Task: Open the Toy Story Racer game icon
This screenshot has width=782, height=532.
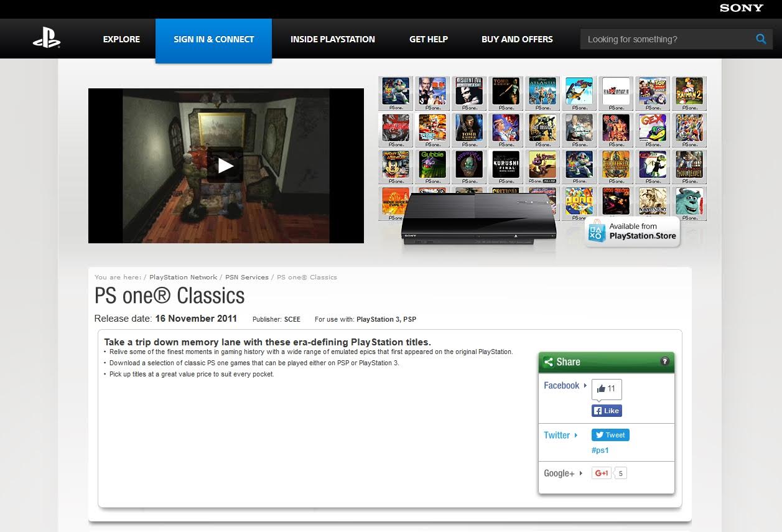Action: pyautogui.click(x=653, y=93)
